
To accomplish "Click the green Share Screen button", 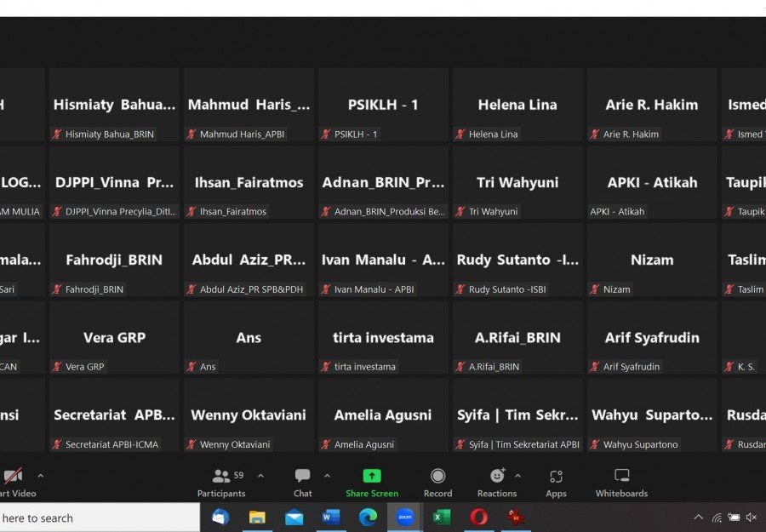I will (x=372, y=483).
